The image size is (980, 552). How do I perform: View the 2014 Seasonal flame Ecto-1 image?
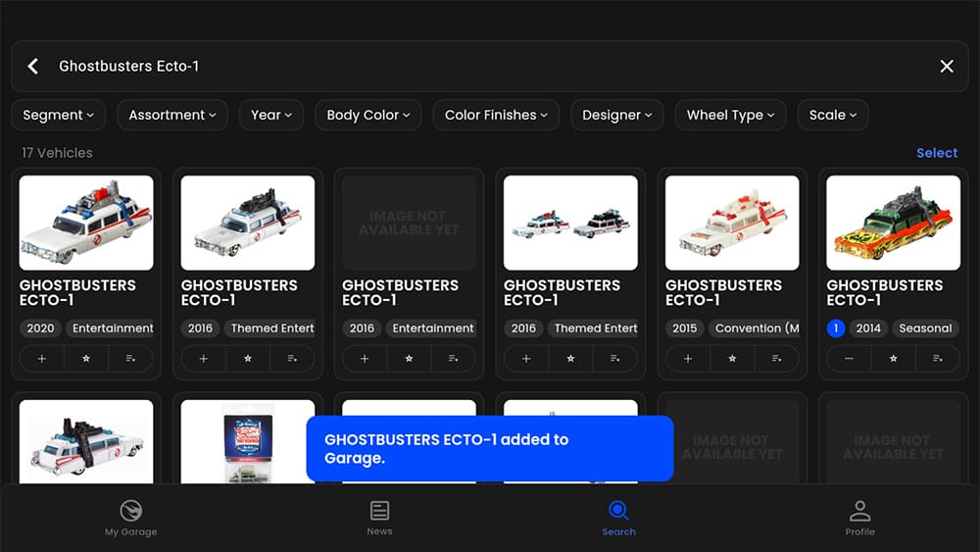(893, 224)
